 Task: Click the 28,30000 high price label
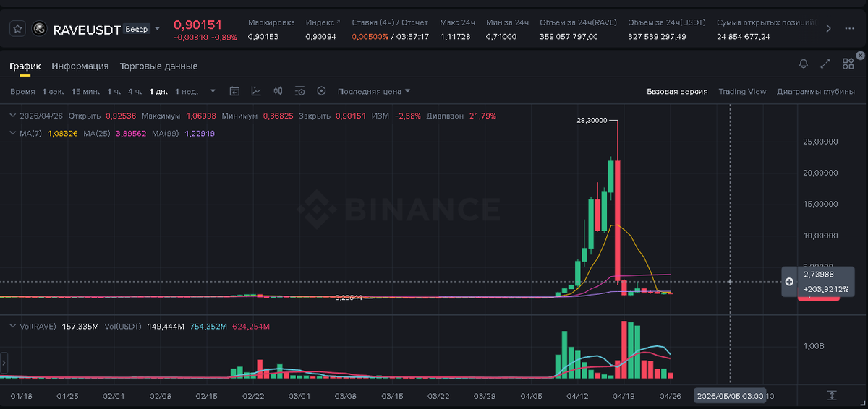(592, 121)
